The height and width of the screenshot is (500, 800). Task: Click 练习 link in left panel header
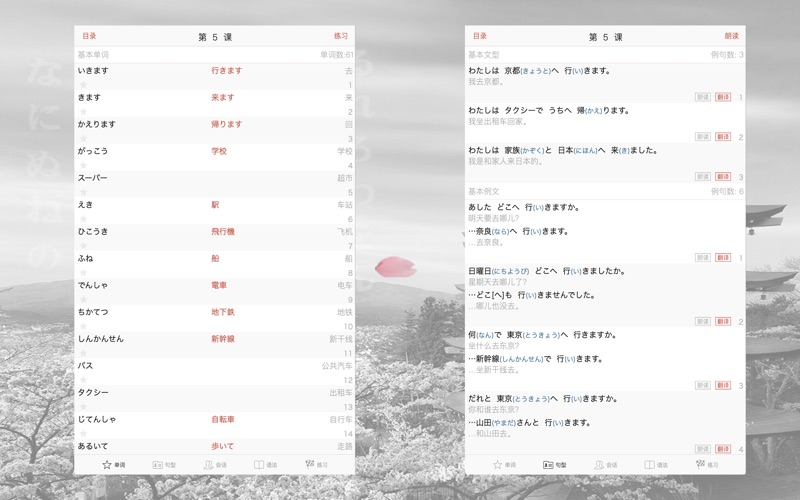(341, 36)
